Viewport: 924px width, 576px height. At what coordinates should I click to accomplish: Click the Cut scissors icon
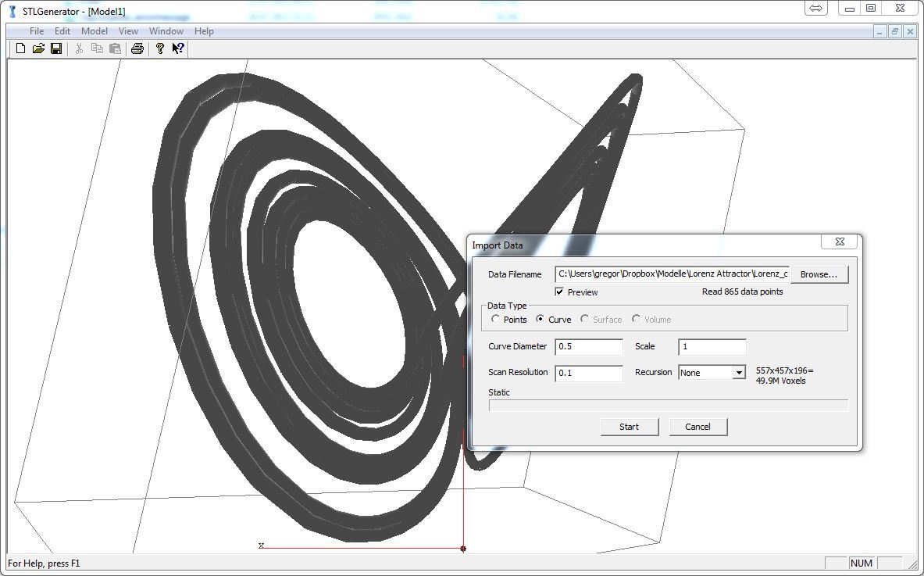point(79,48)
